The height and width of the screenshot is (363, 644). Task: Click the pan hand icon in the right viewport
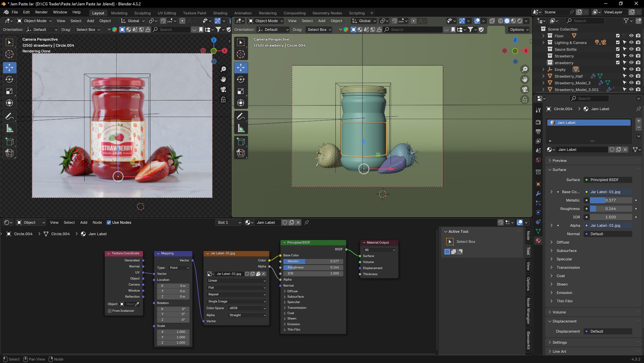point(525,79)
